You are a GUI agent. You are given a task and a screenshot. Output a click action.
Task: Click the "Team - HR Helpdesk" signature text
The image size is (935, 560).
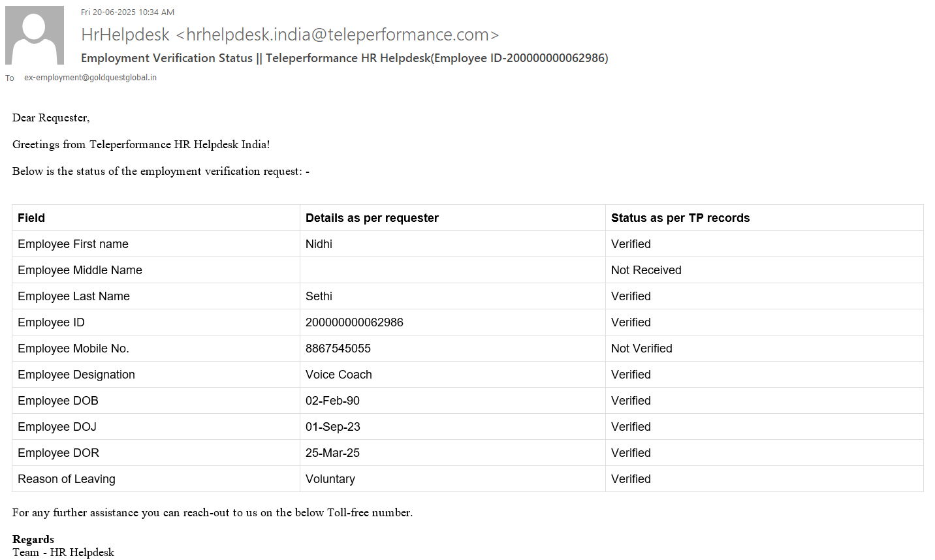[63, 552]
